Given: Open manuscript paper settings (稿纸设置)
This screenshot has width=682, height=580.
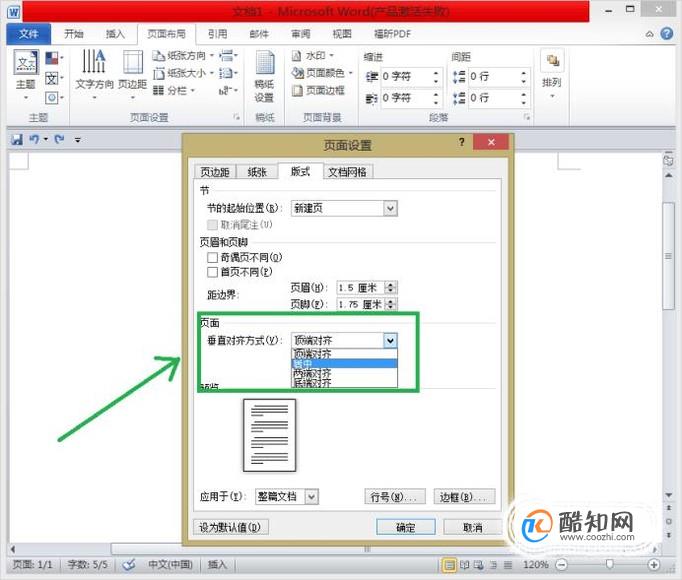Looking at the screenshot, I should coord(264,77).
